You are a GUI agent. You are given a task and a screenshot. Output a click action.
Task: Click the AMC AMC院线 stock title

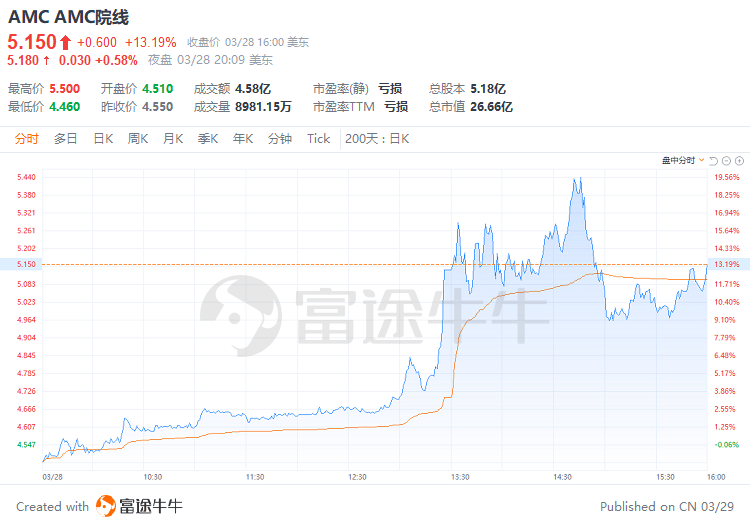pos(68,17)
